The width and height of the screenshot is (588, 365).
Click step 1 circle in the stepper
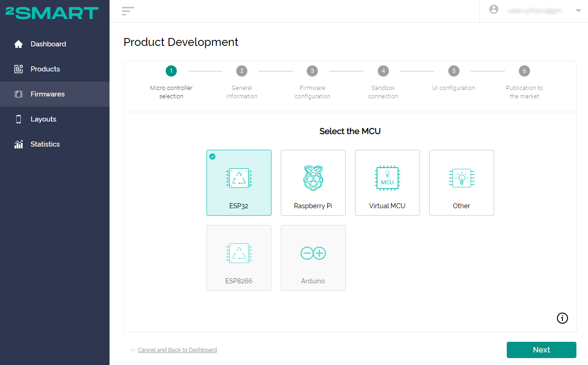[x=171, y=71]
